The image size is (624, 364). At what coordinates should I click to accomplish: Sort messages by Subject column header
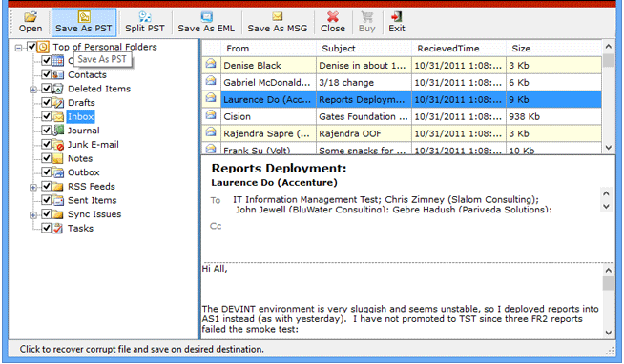point(364,48)
